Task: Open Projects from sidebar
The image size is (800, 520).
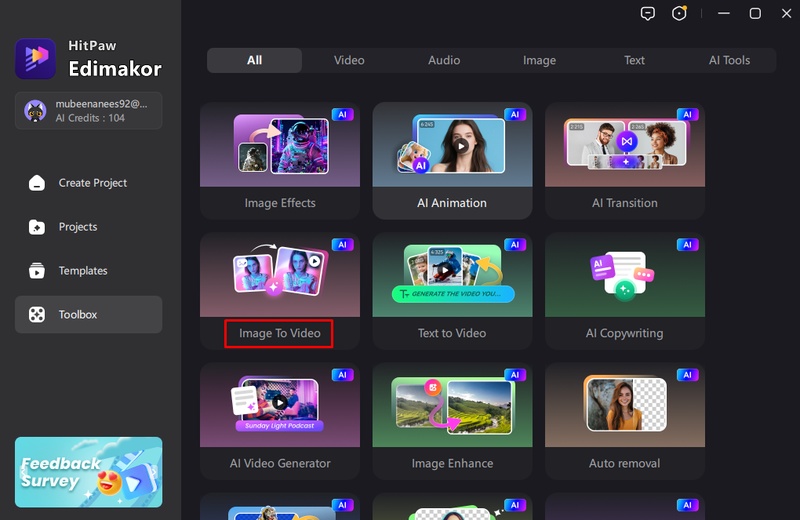Action: tap(89, 227)
